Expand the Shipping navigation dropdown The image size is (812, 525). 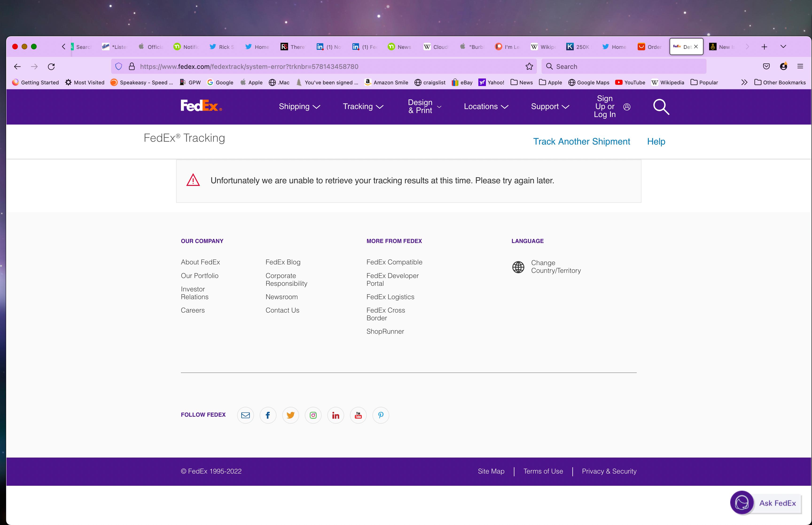point(299,106)
